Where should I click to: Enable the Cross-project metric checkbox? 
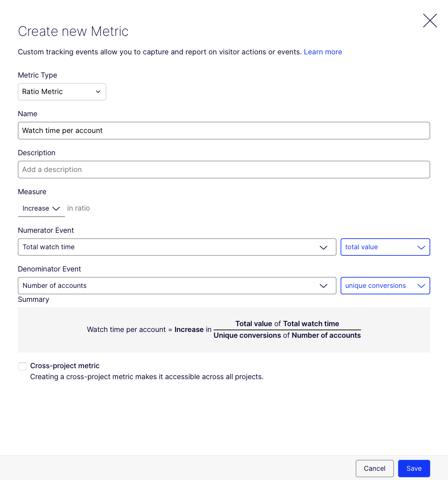(23, 366)
